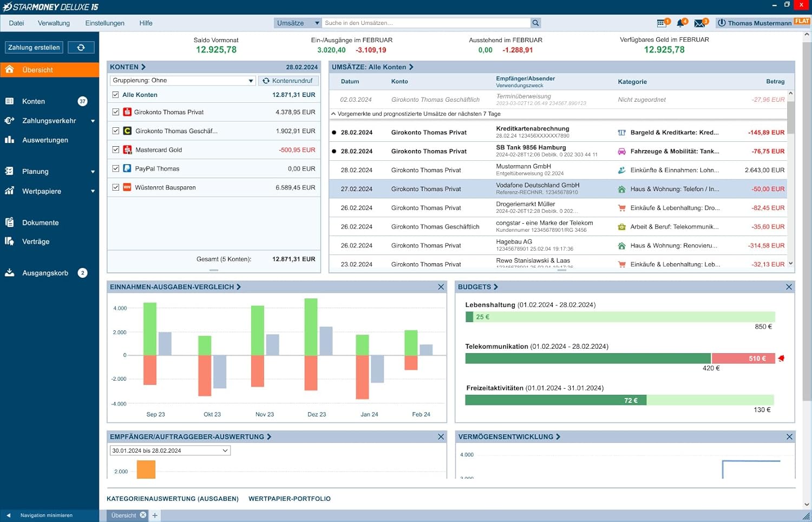
Task: Click the Freizeitaktivitäten budget progress bar
Action: click(620, 400)
